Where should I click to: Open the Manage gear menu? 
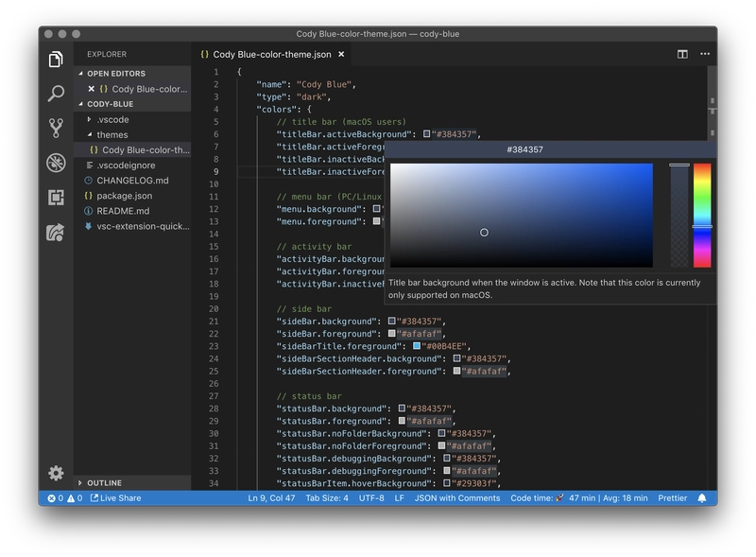coord(56,473)
